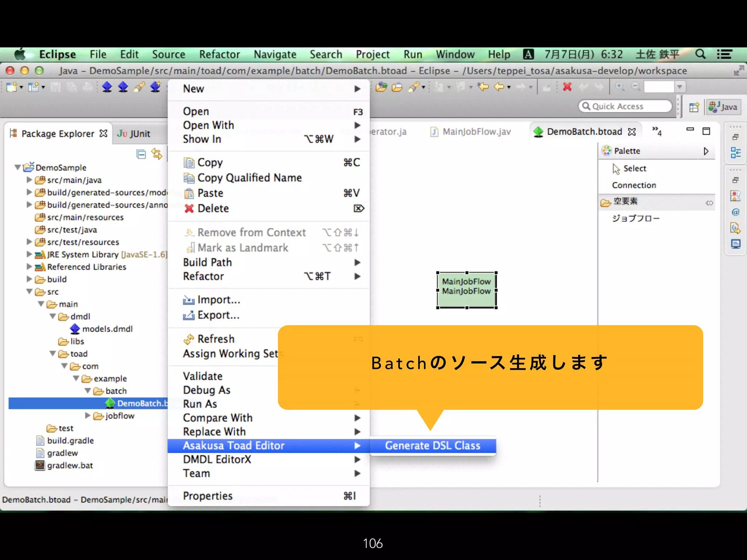Choose Paste in the context menu
The width and height of the screenshot is (747, 560).
point(268,193)
